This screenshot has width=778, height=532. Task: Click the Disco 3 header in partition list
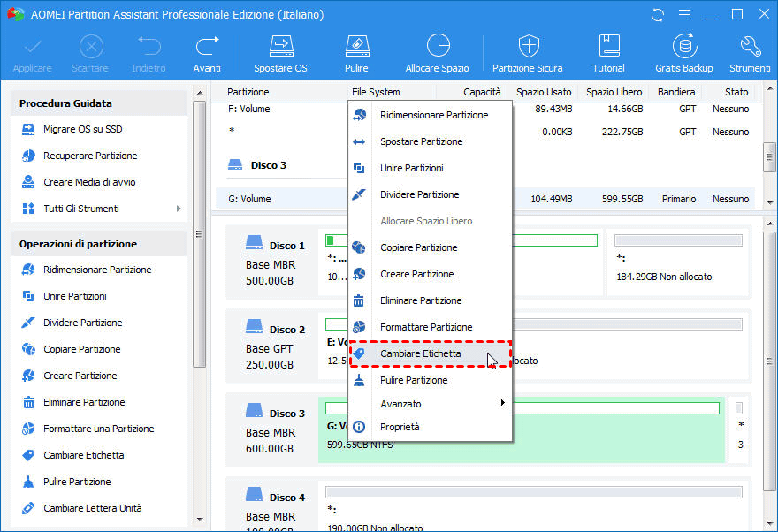coord(257,165)
